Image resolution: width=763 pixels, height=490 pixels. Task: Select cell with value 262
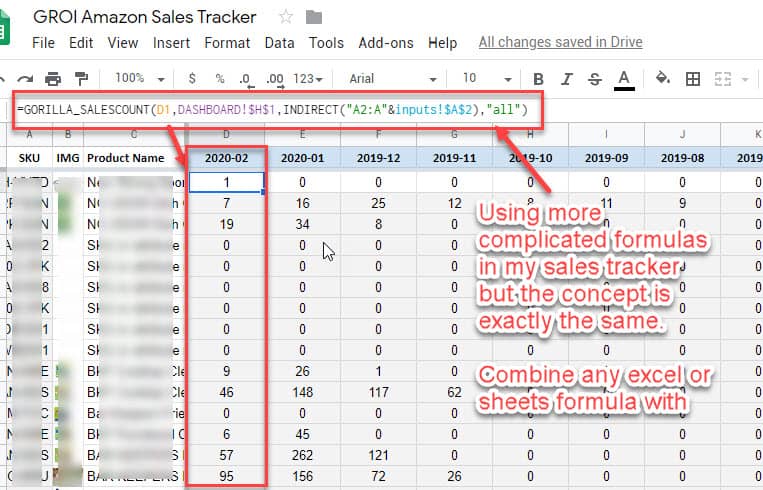(302, 455)
